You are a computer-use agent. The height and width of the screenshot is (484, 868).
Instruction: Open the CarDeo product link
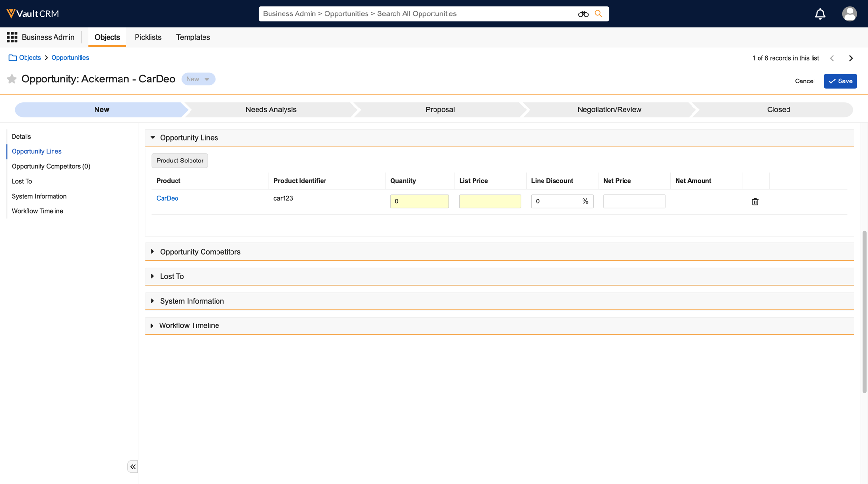coord(167,198)
